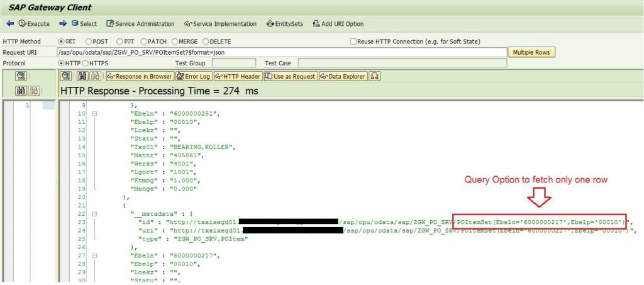Click Find Next in response toolbar
The height and width of the screenshot is (285, 644).
click(x=96, y=76)
